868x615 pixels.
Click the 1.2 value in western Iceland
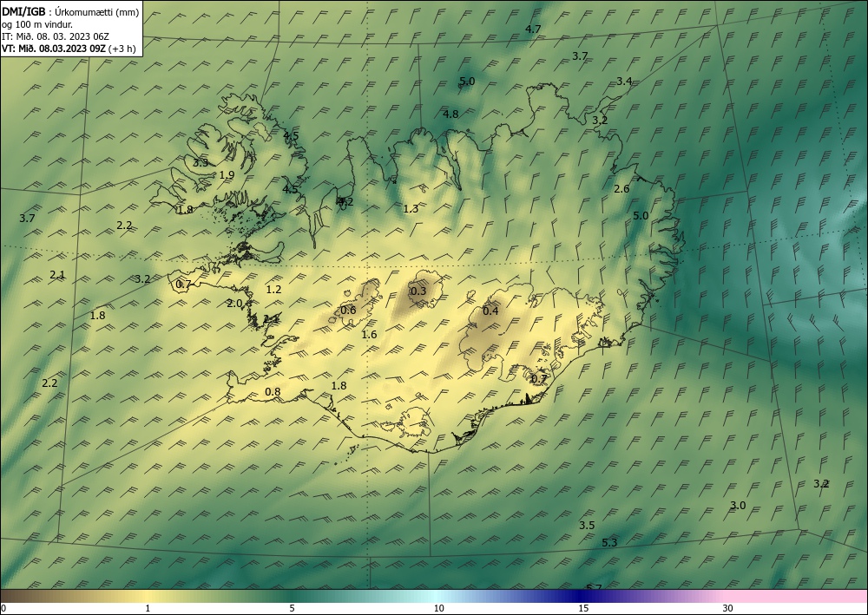pos(273,289)
